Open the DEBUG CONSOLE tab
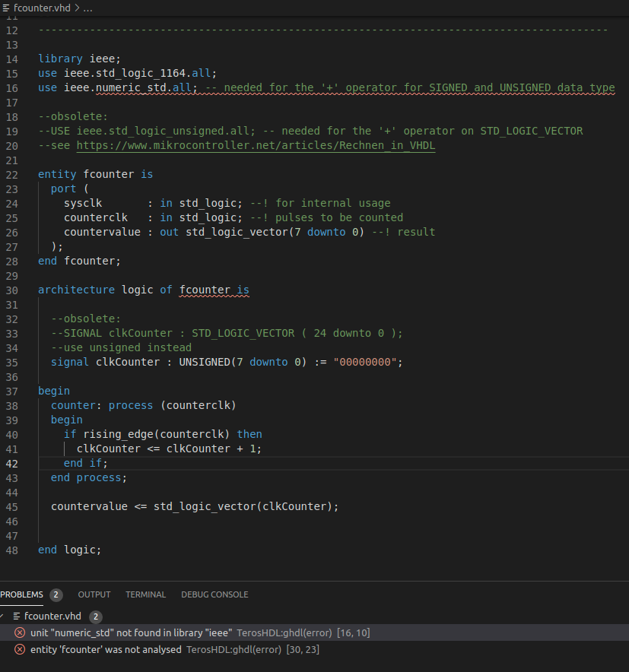Image resolution: width=629 pixels, height=672 pixels. pos(214,594)
